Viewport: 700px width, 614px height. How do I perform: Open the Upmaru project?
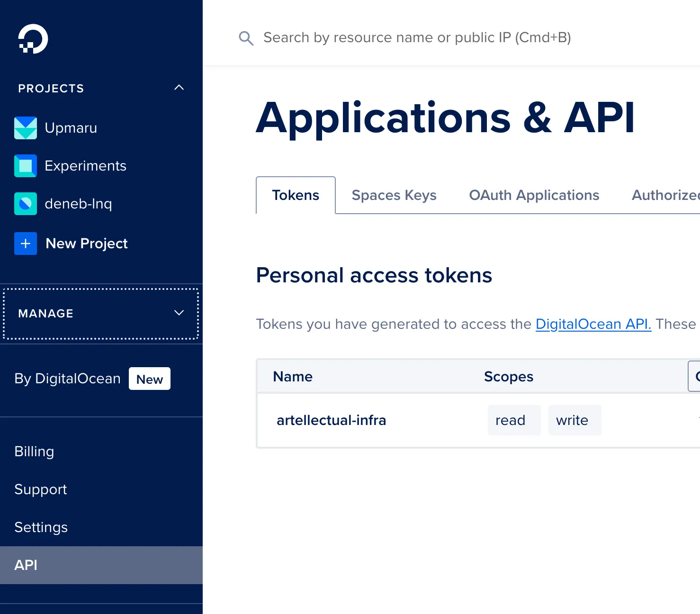pos(71,128)
